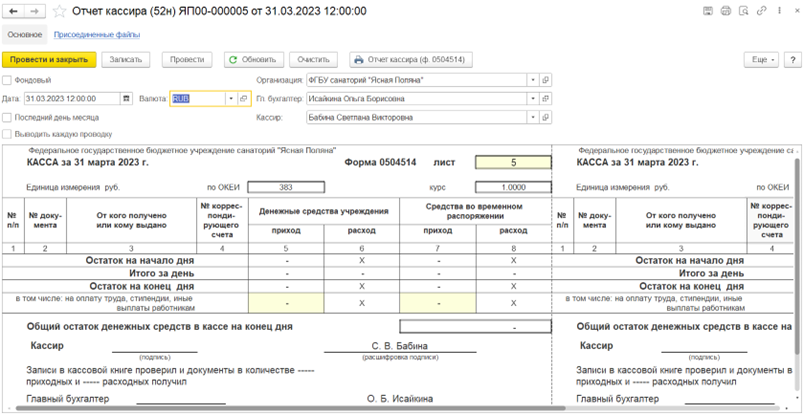Get link to document via chain icon
This screenshot has height=414, width=803.
click(x=762, y=11)
